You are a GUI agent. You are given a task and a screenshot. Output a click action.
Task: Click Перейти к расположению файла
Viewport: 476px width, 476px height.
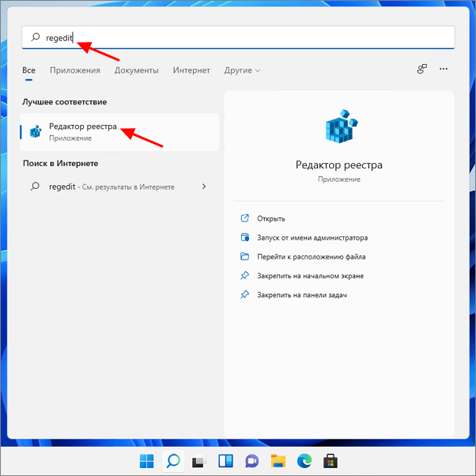tap(312, 257)
